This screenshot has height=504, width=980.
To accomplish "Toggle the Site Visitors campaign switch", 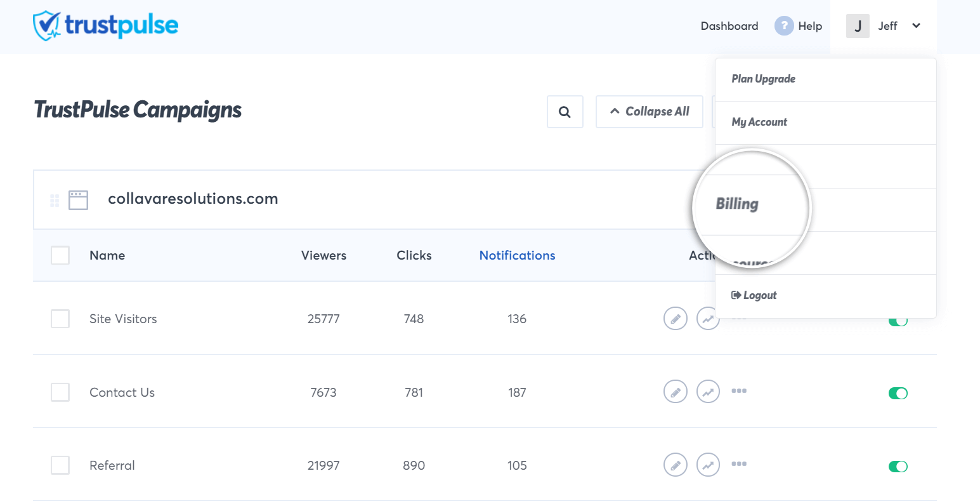I will click(898, 321).
